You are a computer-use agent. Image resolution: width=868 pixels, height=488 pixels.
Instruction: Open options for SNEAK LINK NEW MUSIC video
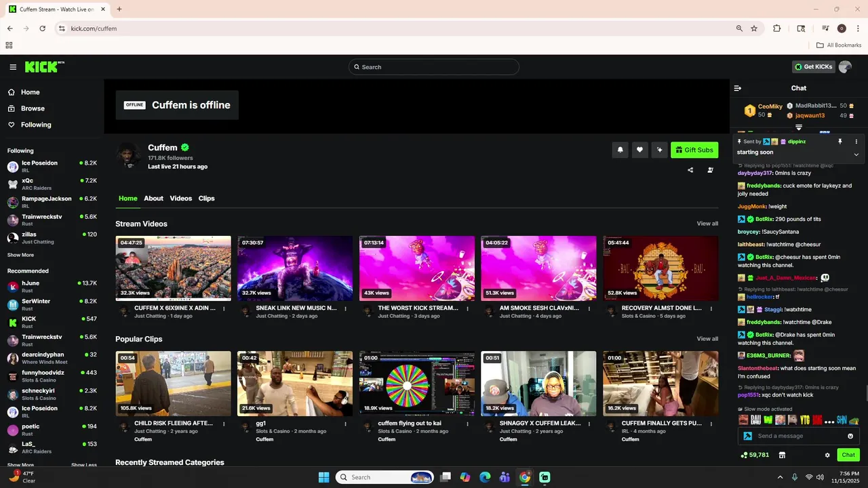point(345,308)
